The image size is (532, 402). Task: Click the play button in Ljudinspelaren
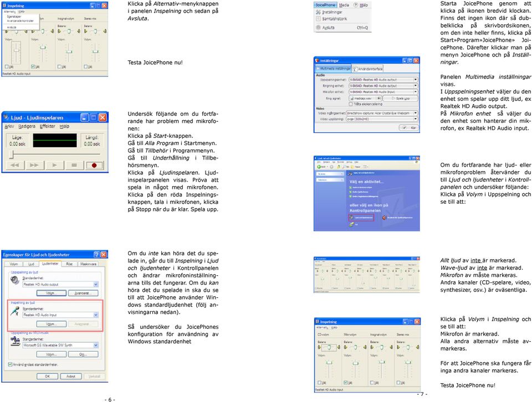(55, 165)
